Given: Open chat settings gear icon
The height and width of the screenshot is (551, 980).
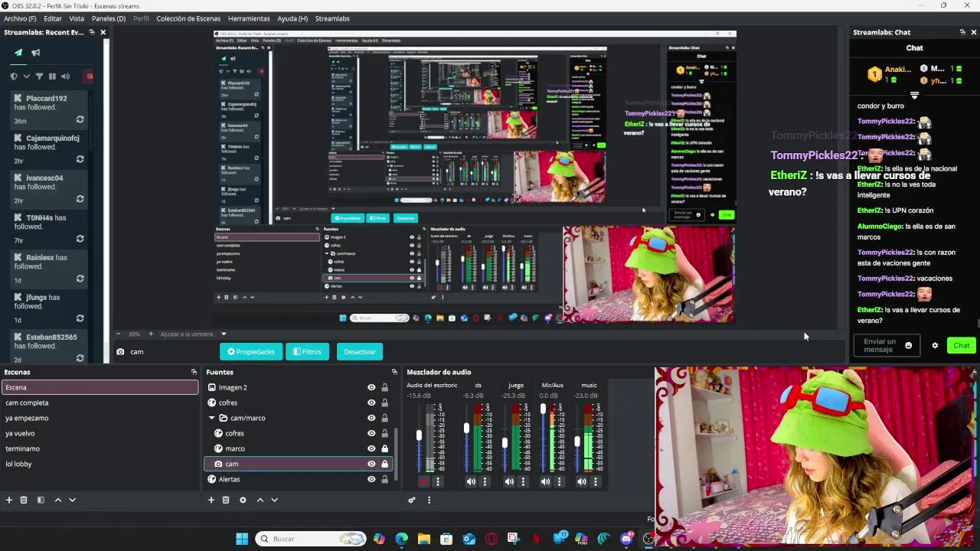Looking at the screenshot, I should pos(935,345).
